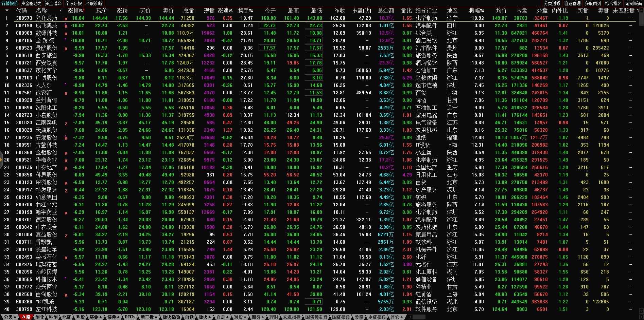Click the Z marker next to 嘉益股份
The height and width of the screenshot is (320, 644).
[x=66, y=236]
